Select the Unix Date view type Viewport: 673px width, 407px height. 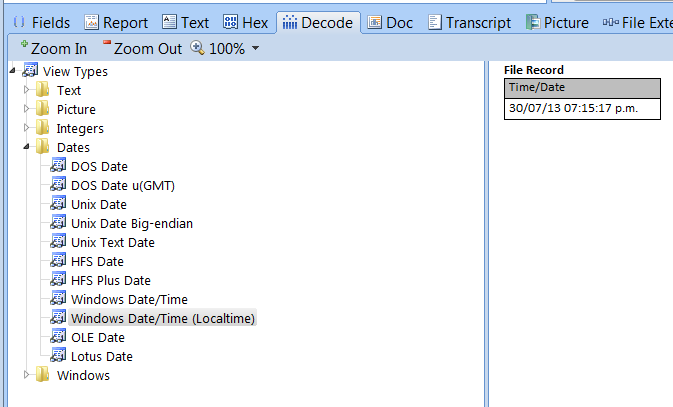tap(99, 204)
